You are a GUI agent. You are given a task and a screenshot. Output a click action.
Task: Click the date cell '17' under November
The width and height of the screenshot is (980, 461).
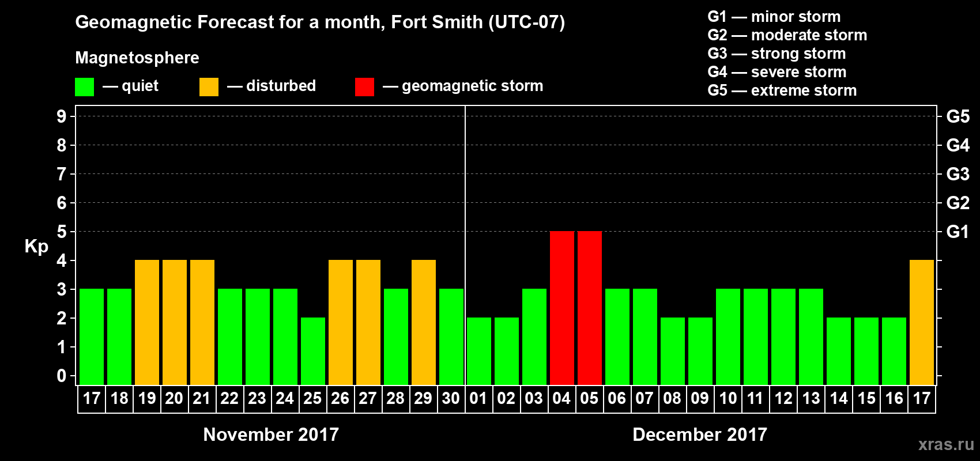pyautogui.click(x=92, y=399)
